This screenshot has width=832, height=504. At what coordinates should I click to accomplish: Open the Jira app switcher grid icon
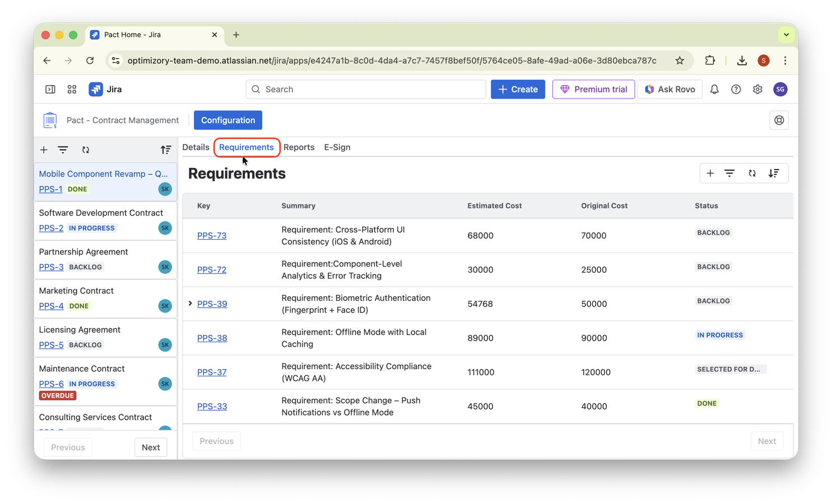coord(72,89)
